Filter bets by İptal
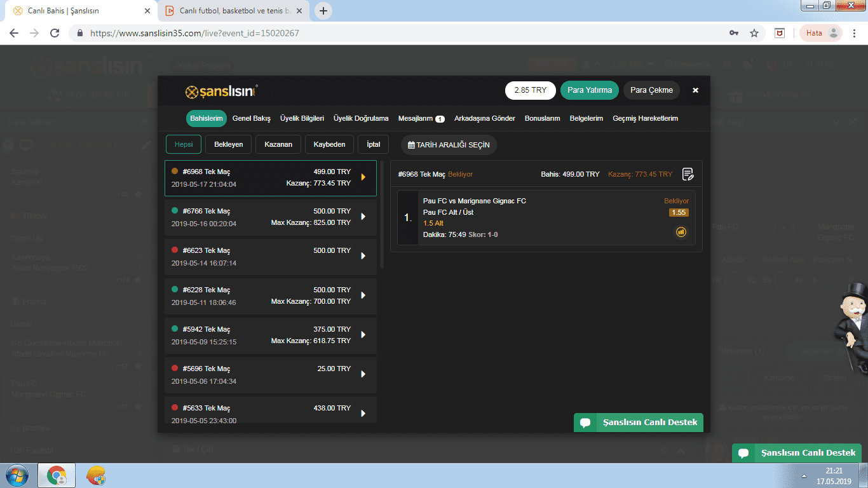868x488 pixels. coord(374,144)
